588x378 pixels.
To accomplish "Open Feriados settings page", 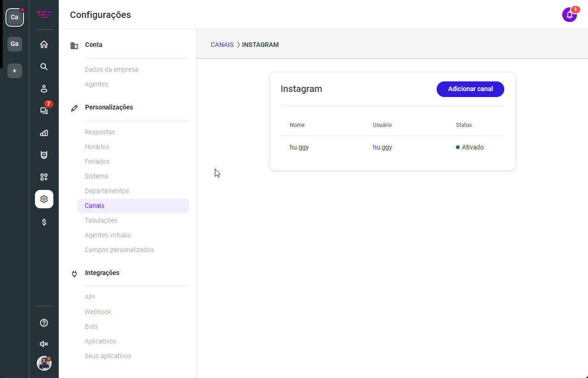I will click(97, 161).
